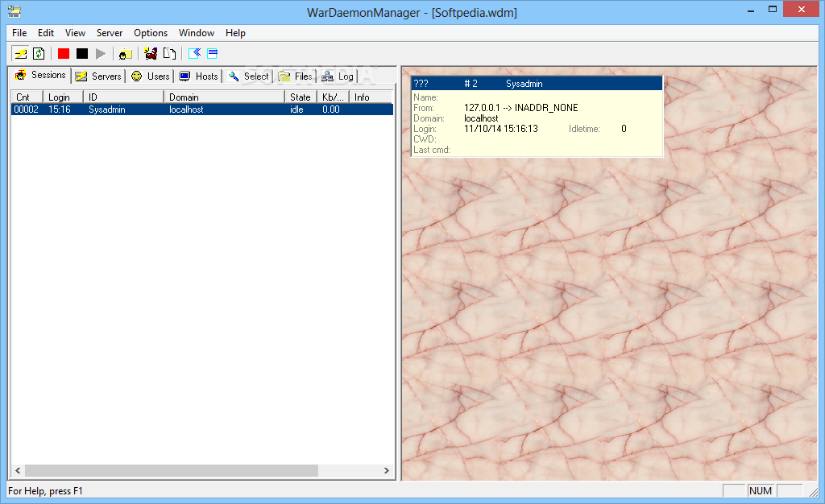The image size is (825, 504).
Task: Open the Server menu
Action: (110, 32)
